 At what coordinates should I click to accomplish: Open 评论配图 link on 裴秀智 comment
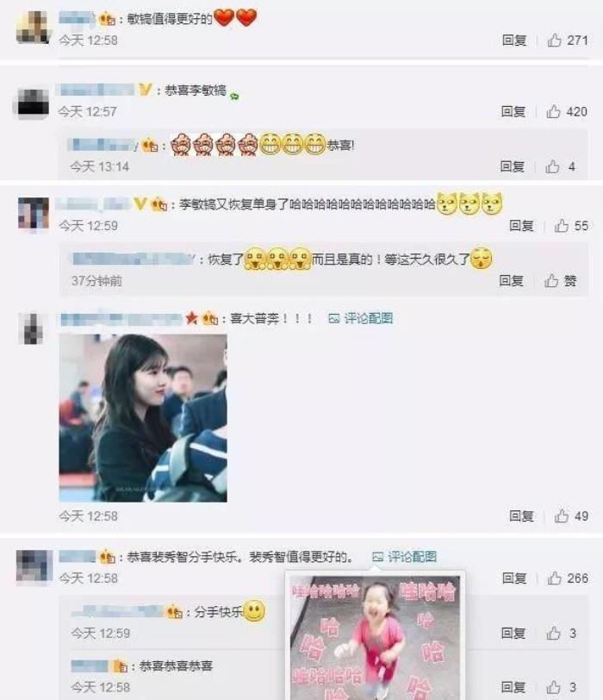pos(404,557)
